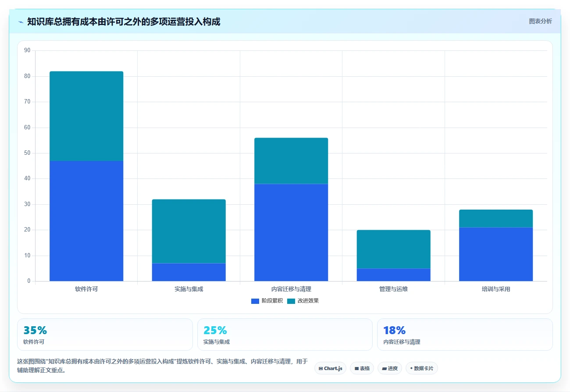The width and height of the screenshot is (570, 392).
Task: Click the 管理与运维 x-axis label
Action: tap(394, 289)
